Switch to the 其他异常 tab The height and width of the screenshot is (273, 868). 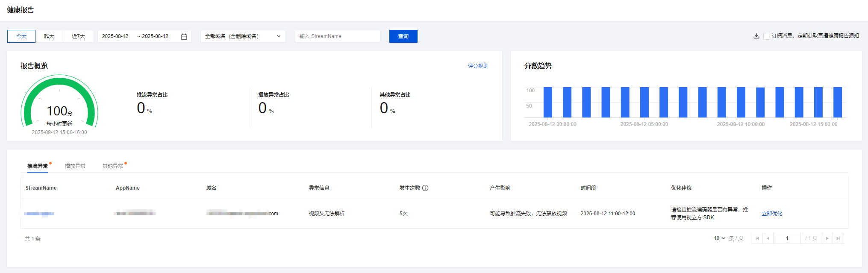click(113, 166)
